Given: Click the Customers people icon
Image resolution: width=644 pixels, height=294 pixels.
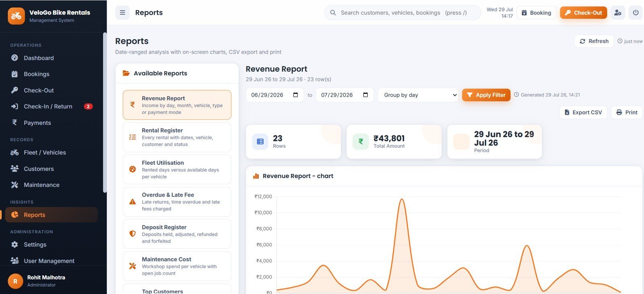Looking at the screenshot, I should point(14,168).
